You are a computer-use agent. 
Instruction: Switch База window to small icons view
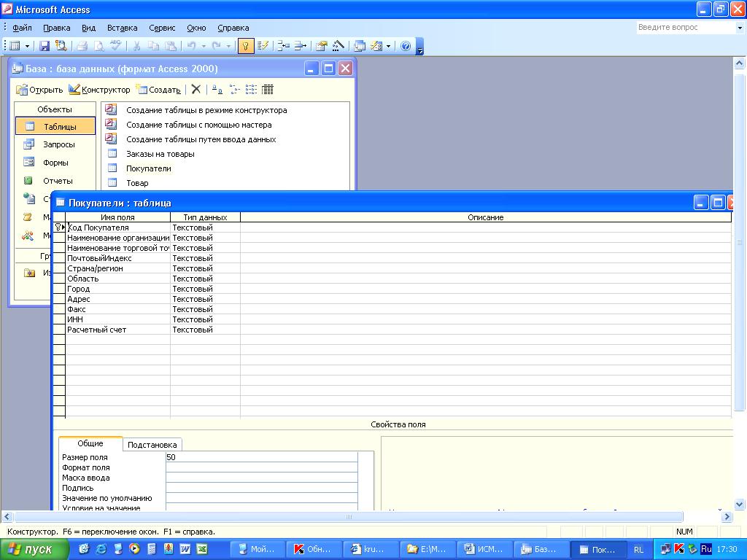[x=234, y=89]
